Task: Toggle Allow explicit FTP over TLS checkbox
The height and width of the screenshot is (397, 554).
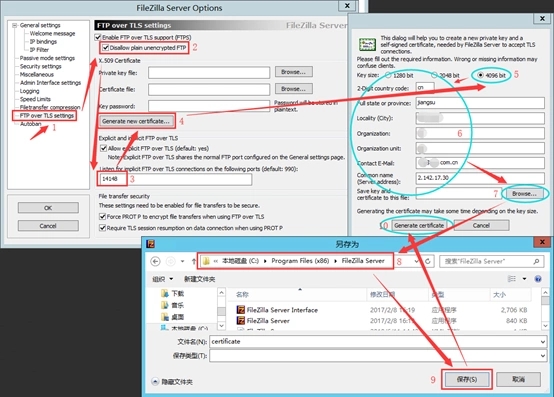Action: (104, 148)
